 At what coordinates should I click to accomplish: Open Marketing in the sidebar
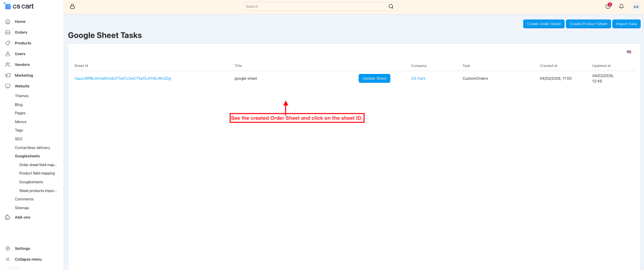click(x=24, y=75)
